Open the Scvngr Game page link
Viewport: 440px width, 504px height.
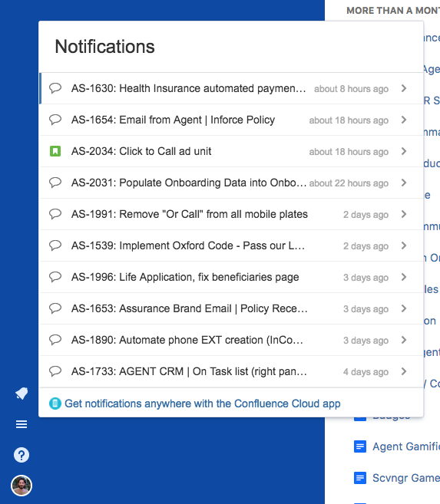(x=406, y=478)
